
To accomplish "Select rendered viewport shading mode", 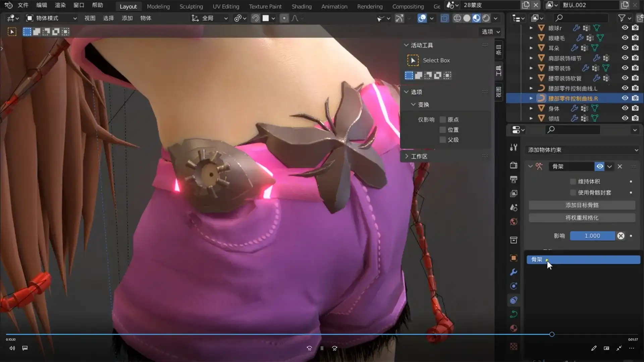I will (x=486, y=18).
